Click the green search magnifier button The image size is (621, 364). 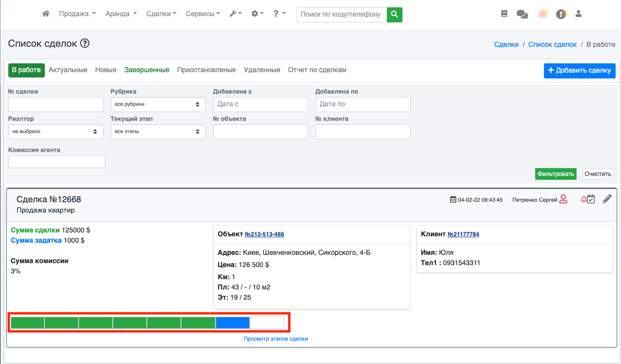tap(394, 14)
